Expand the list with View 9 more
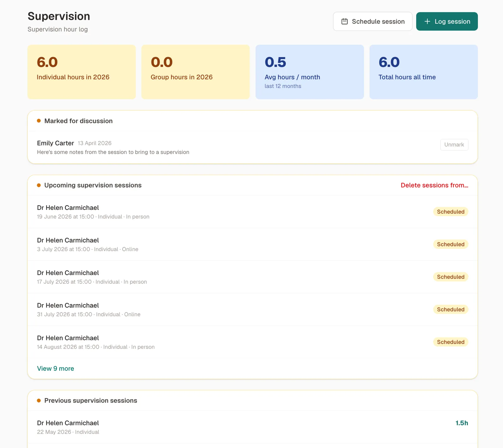503x448 pixels. [x=56, y=369]
